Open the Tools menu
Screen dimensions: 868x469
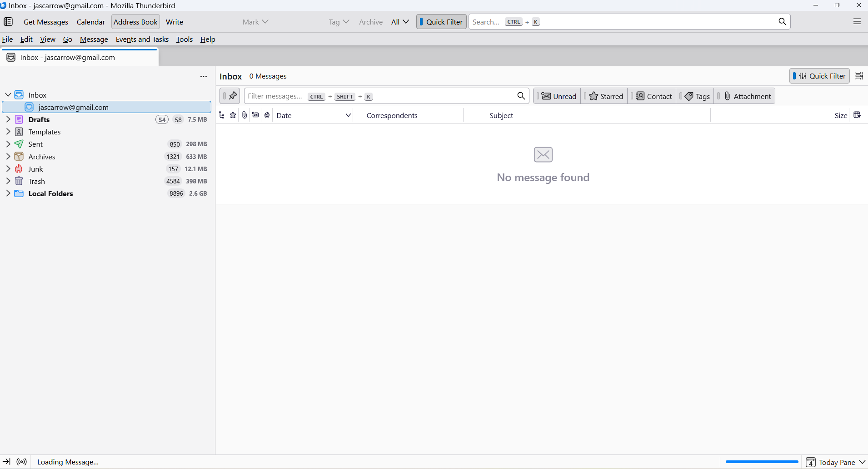pos(184,39)
